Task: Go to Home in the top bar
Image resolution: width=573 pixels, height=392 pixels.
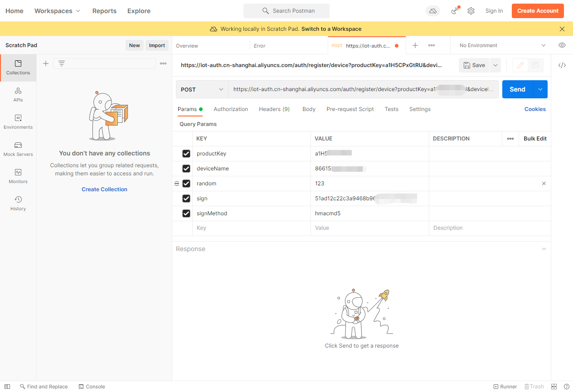Action: click(15, 11)
